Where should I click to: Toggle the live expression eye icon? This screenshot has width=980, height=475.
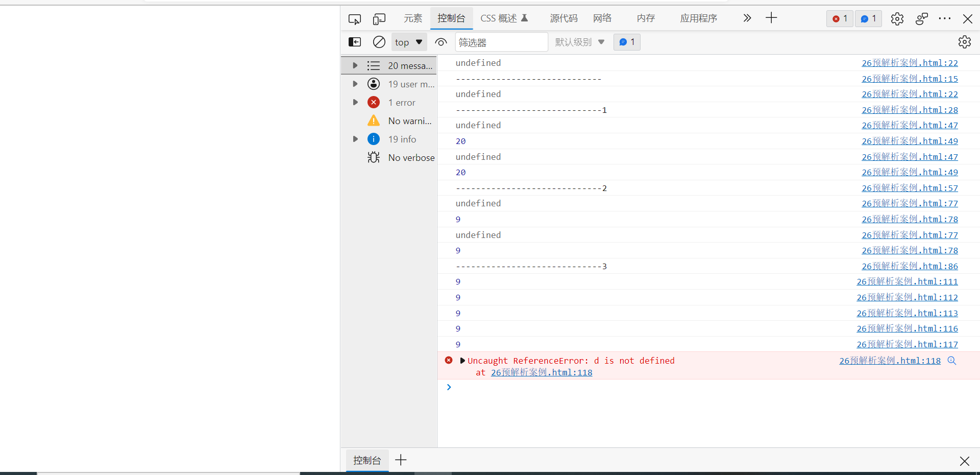coord(441,42)
